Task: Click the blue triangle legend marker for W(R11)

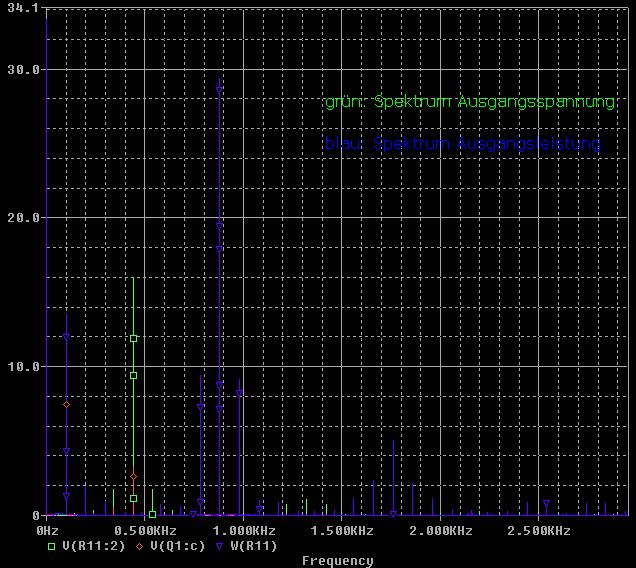Action: coord(219,546)
